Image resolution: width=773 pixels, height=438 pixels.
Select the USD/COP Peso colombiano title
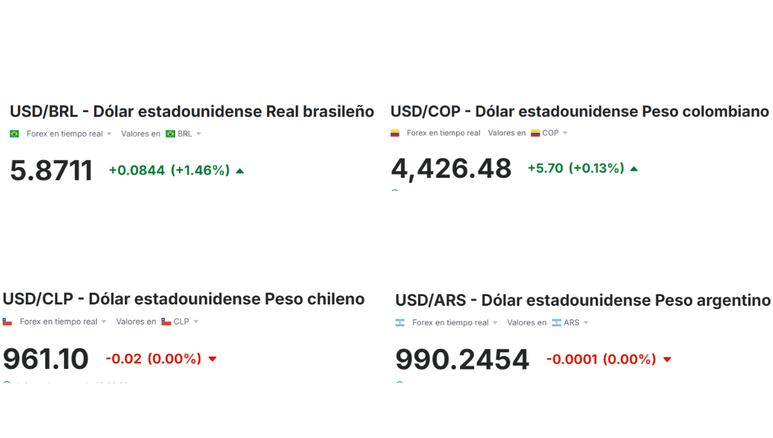coord(580,111)
